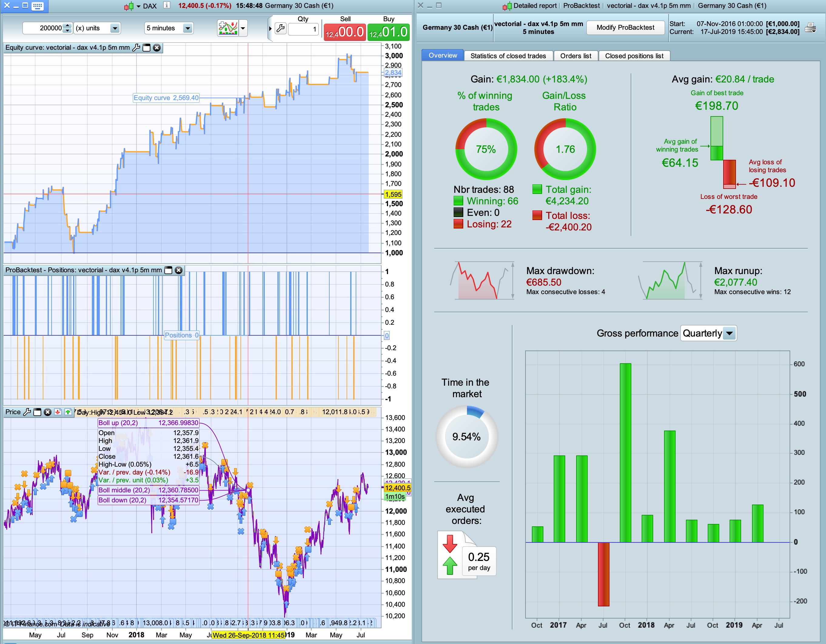Click the Qty input field
Image resolution: width=826 pixels, height=644 pixels.
pos(304,29)
